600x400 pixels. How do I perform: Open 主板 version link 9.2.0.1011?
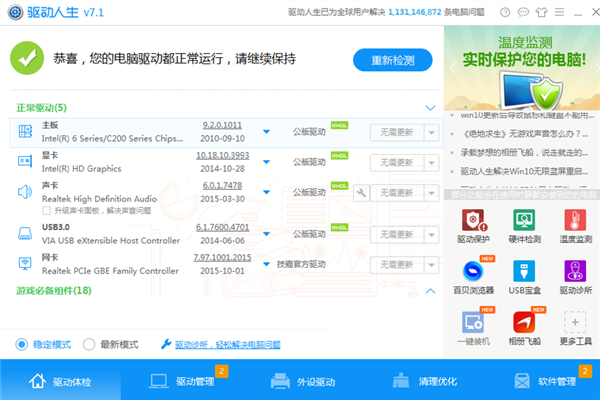(222, 125)
